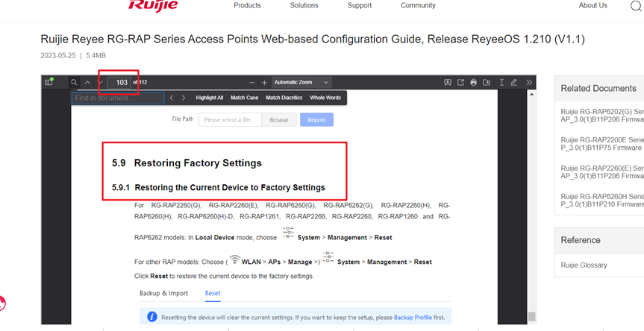644x331 pixels.
Task: Click the magnifier find icon in PDF toolbar
Action: point(74,83)
